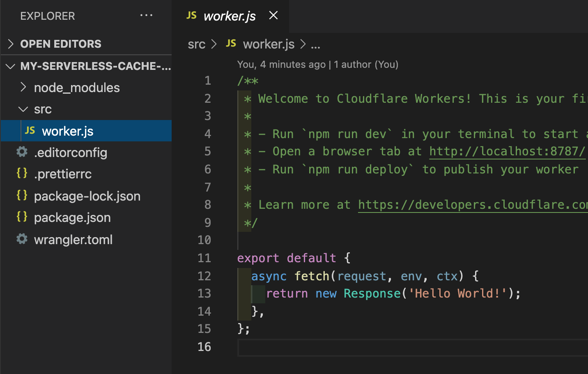The image size is (588, 374).
Task: Click the 'Hello World!' string literal
Action: (457, 293)
